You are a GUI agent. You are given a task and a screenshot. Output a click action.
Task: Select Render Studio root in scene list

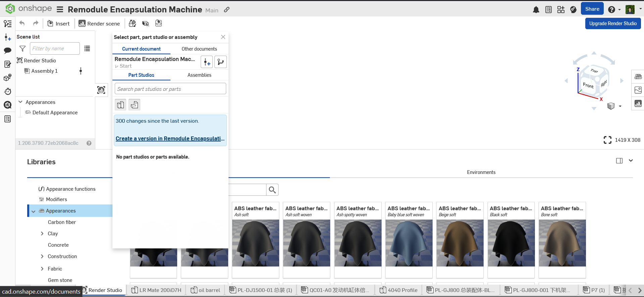tap(40, 61)
